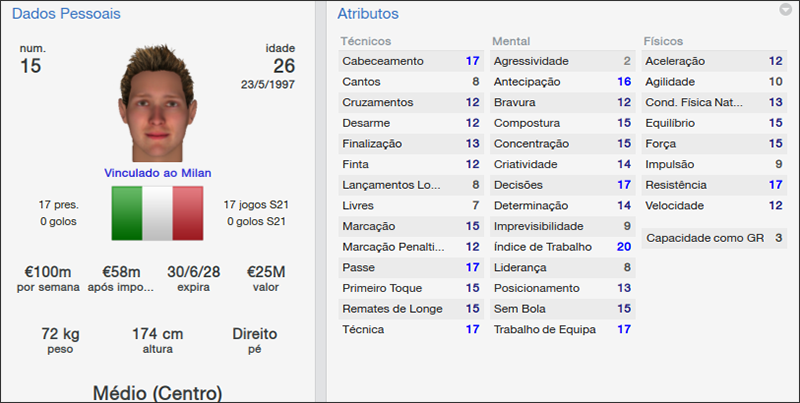800x403 pixels.
Task: Open the Atributos panel dropdown arrow
Action: click(785, 10)
